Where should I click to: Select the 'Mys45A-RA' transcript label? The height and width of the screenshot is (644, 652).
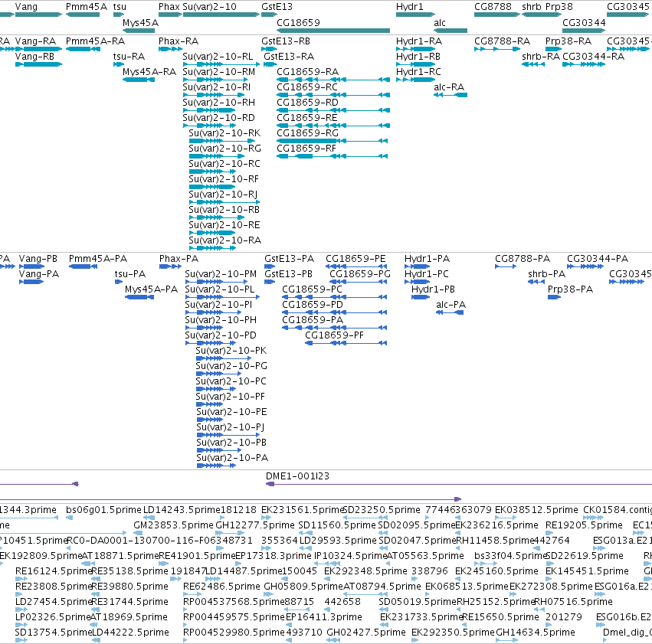pyautogui.click(x=149, y=72)
